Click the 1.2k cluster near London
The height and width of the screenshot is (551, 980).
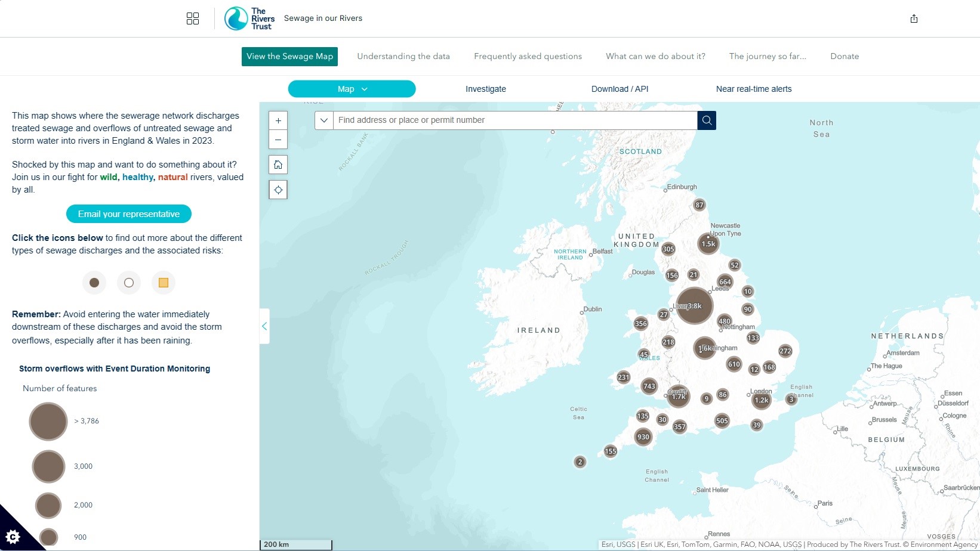(762, 400)
